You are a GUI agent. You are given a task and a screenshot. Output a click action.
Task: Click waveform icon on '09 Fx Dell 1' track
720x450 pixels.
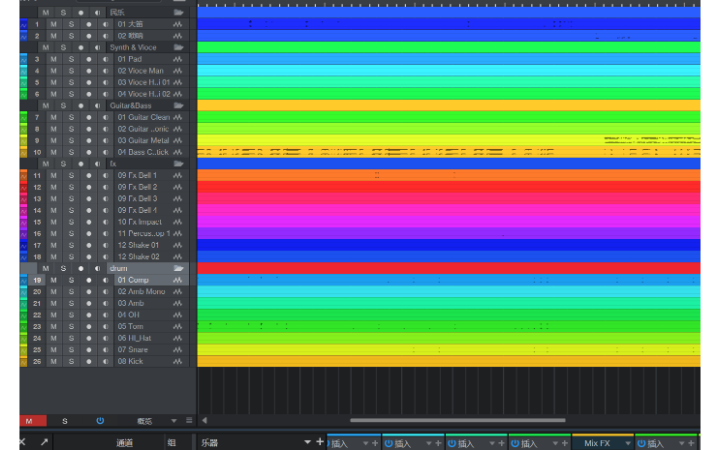178,175
